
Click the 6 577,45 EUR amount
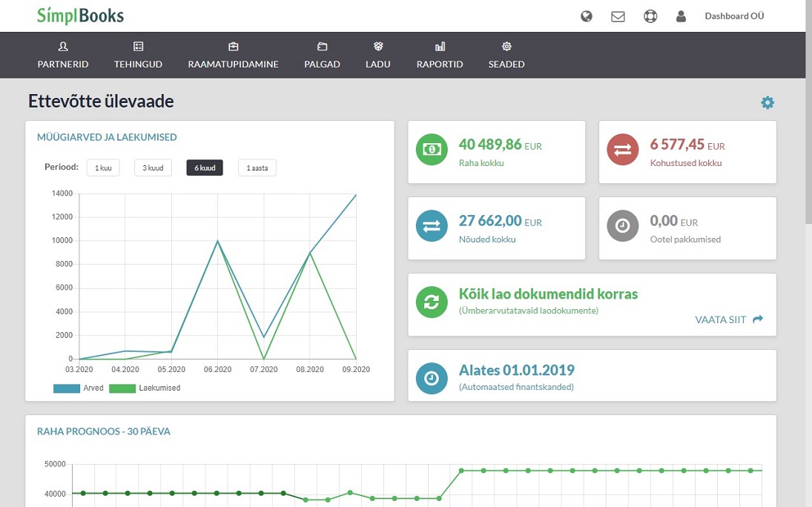click(x=687, y=145)
